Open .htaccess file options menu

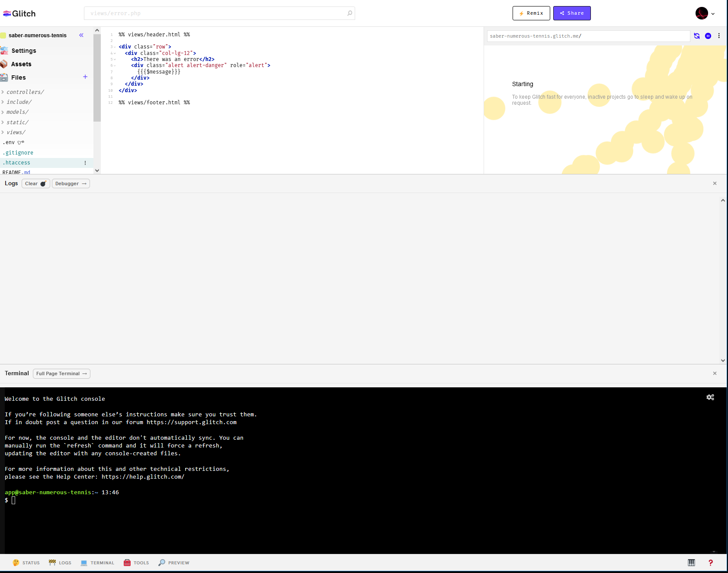85,163
